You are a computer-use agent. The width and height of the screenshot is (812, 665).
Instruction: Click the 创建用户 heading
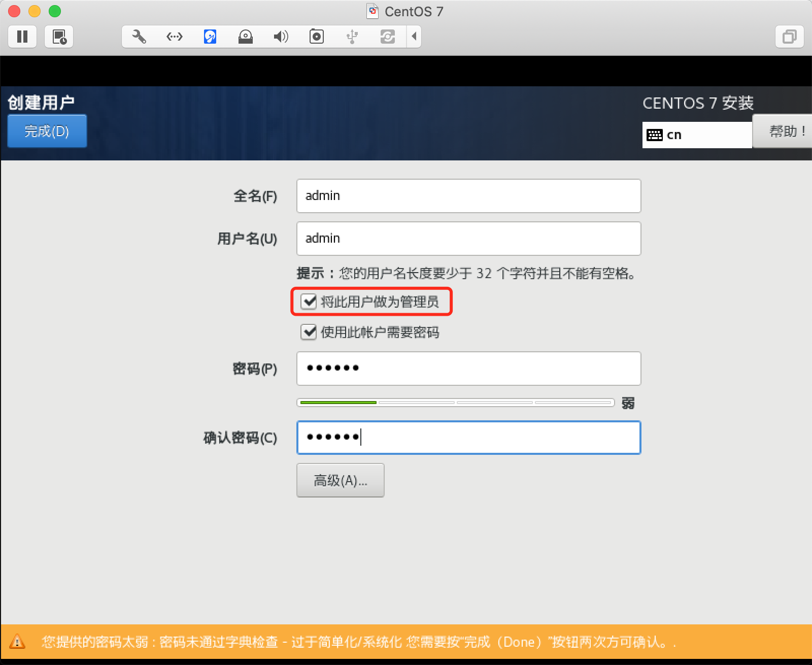coord(41,103)
